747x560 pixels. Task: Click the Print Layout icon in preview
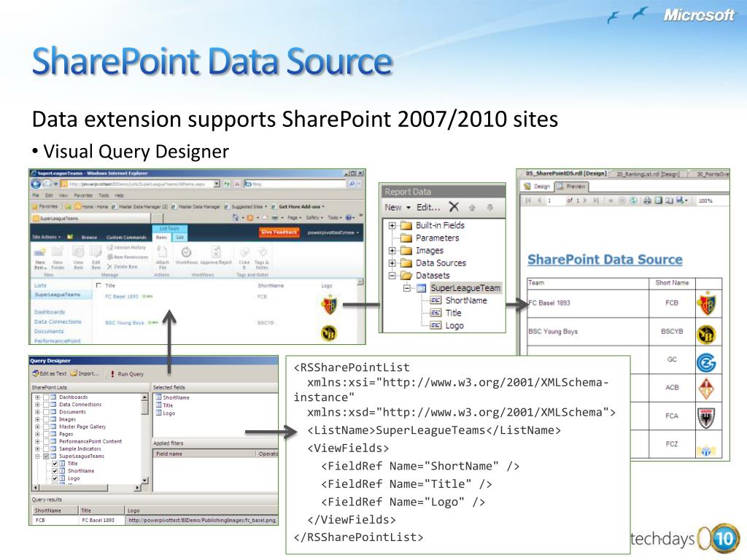[x=659, y=201]
